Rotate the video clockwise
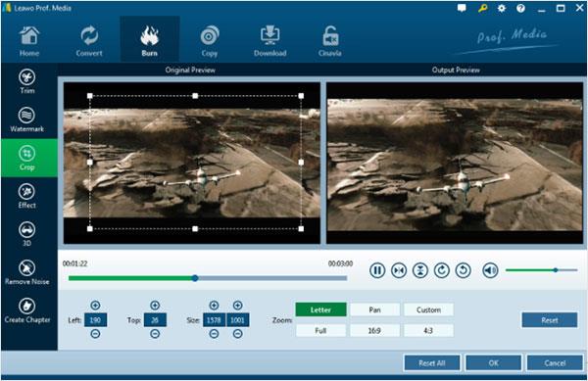The width and height of the screenshot is (588, 381). 442,270
